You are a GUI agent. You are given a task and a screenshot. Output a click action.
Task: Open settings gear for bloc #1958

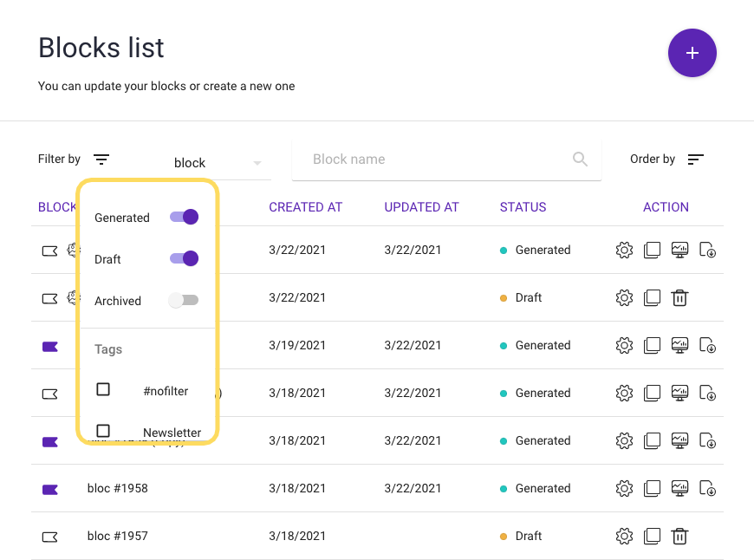(624, 488)
